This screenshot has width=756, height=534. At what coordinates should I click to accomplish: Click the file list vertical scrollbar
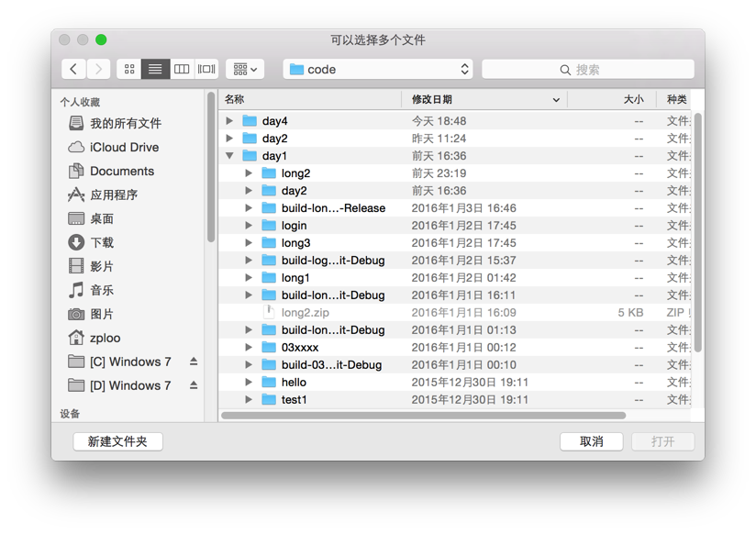point(697,233)
